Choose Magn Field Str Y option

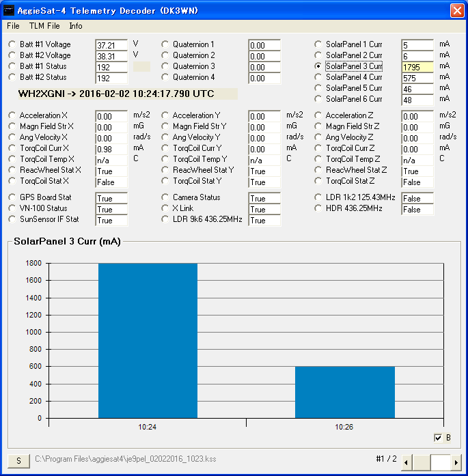[x=165, y=126]
